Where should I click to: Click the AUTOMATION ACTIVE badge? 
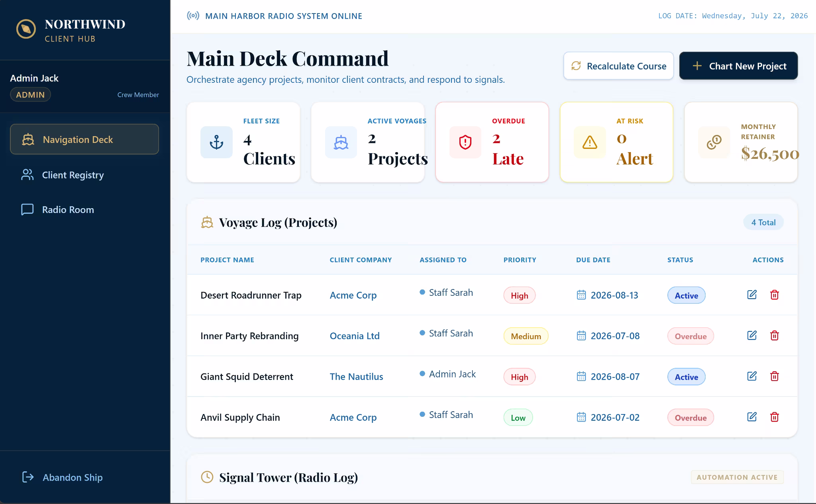(737, 477)
